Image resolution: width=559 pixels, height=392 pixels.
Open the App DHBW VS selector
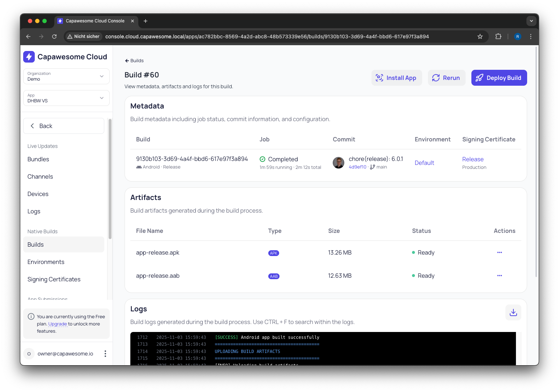[x=102, y=98]
